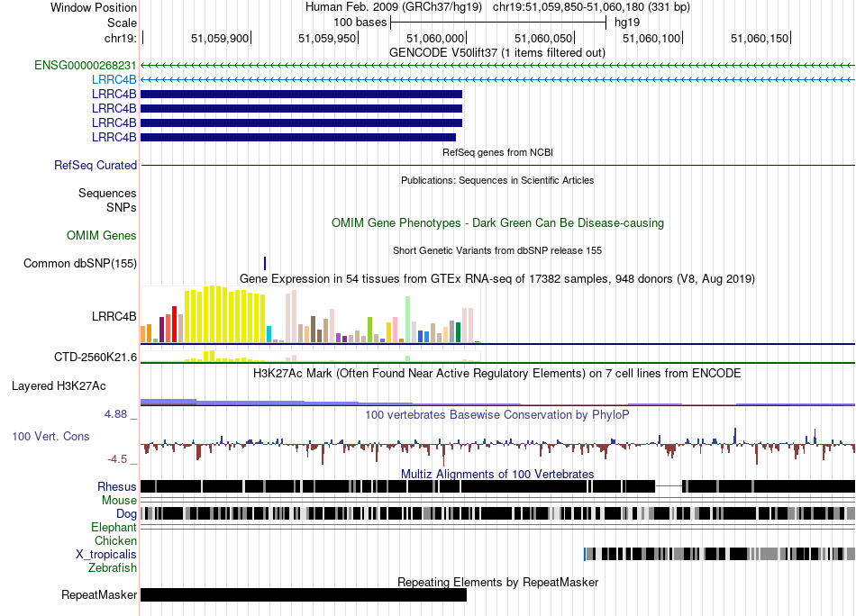Open the GTEx Gene Expression in 54 tissues title
This screenshot has width=856, height=616.
[x=497, y=279]
